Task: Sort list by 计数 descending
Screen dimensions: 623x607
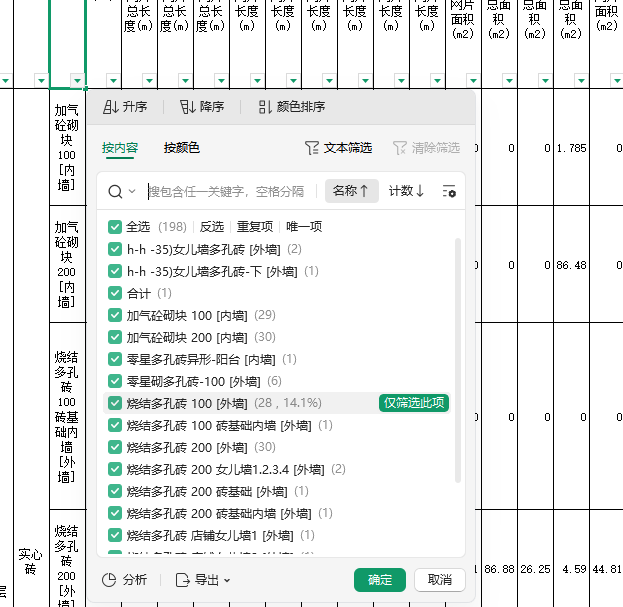Action: 406,191
